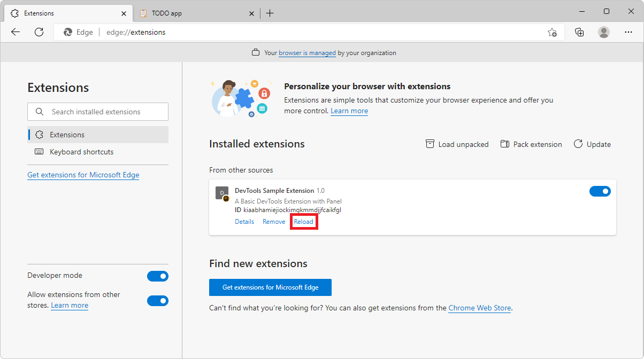Select Keyboard shortcuts in the sidebar
This screenshot has width=644, height=359.
click(x=80, y=152)
